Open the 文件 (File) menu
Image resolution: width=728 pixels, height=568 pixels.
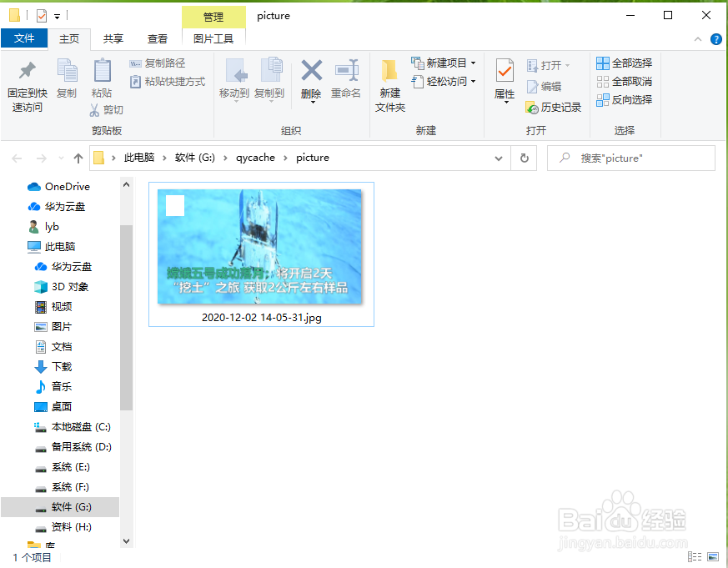23,38
